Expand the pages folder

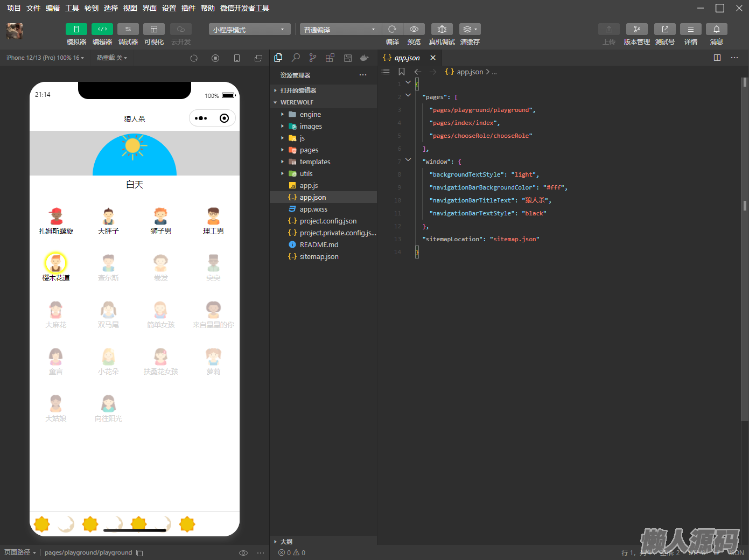309,150
